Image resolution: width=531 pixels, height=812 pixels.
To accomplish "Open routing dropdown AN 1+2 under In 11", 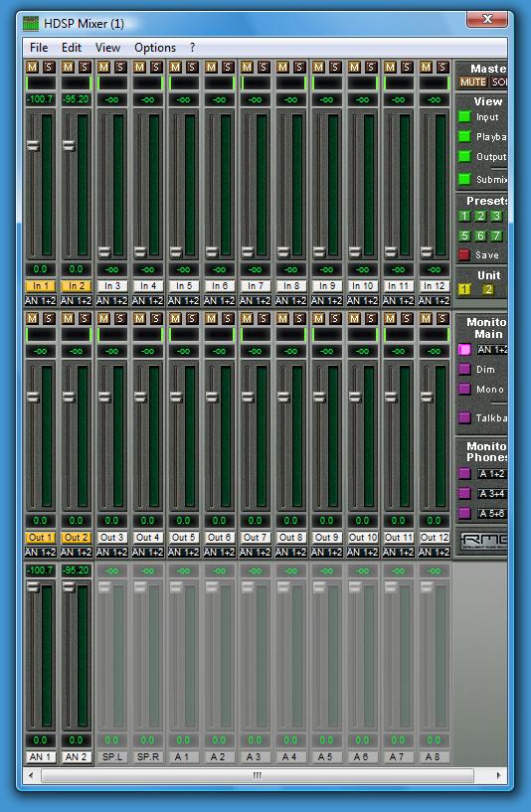I will [398, 300].
